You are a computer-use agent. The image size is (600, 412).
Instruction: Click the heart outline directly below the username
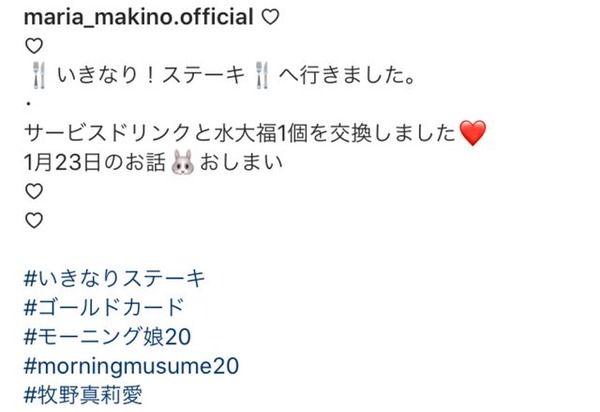(x=34, y=46)
